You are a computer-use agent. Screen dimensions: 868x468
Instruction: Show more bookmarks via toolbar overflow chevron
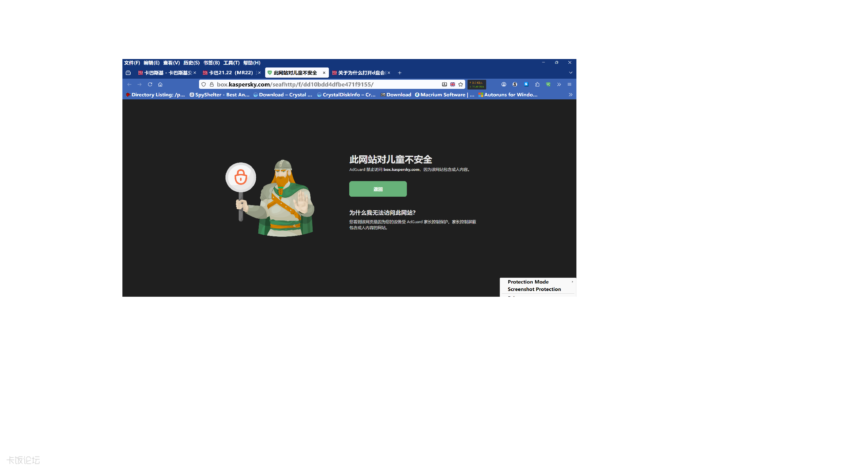pos(571,95)
